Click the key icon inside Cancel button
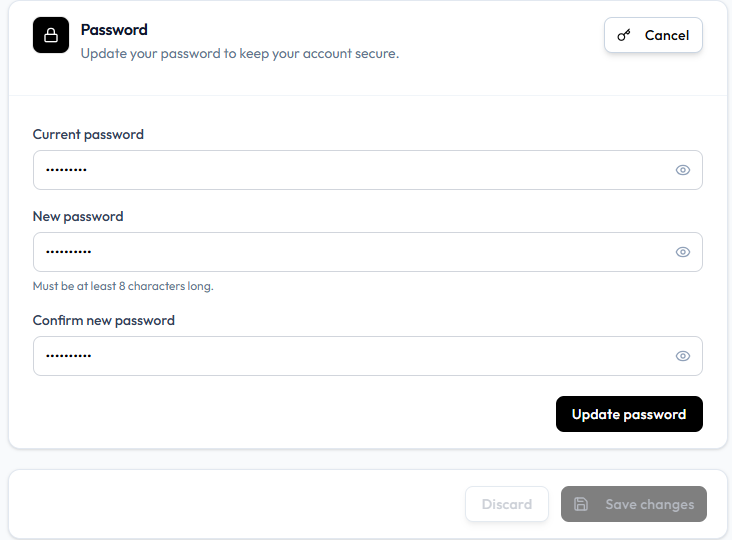732x540 pixels. point(624,35)
